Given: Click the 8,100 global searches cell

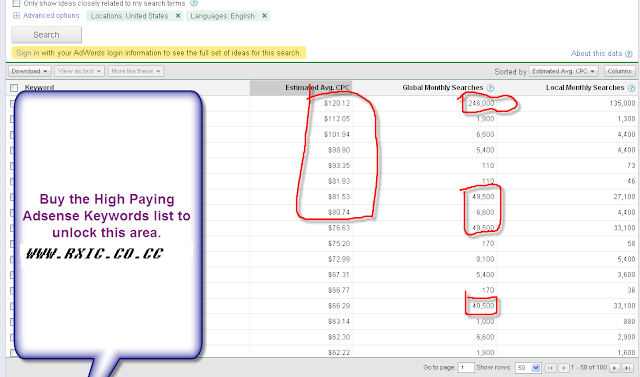Looking at the screenshot, I should tap(485, 259).
